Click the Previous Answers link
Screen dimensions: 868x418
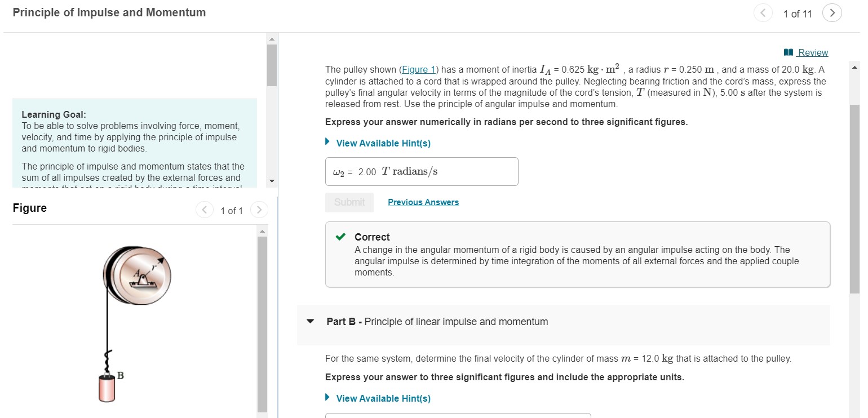tap(423, 202)
